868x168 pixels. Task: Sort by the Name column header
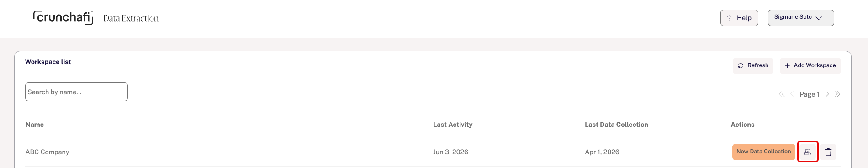(35, 125)
